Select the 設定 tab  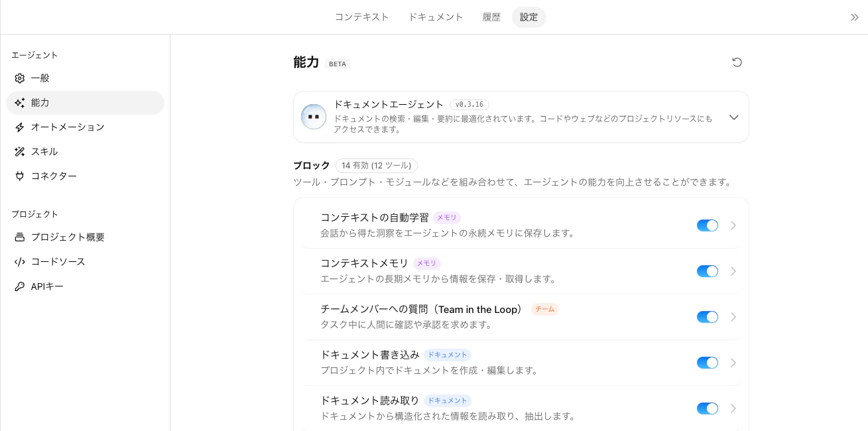click(x=529, y=17)
